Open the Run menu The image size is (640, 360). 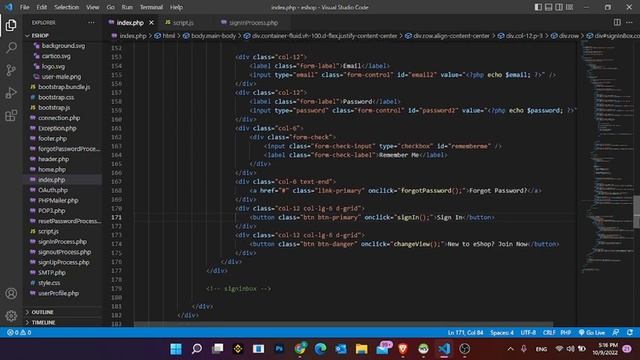coord(127,7)
